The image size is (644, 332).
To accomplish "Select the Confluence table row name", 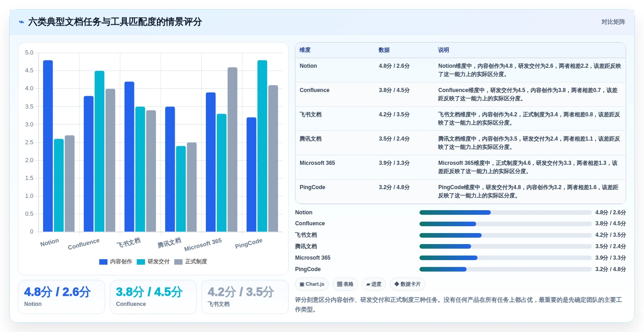I will click(314, 90).
